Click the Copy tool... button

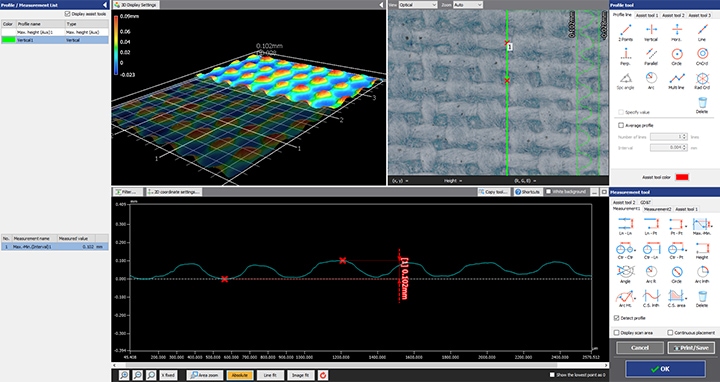493,191
